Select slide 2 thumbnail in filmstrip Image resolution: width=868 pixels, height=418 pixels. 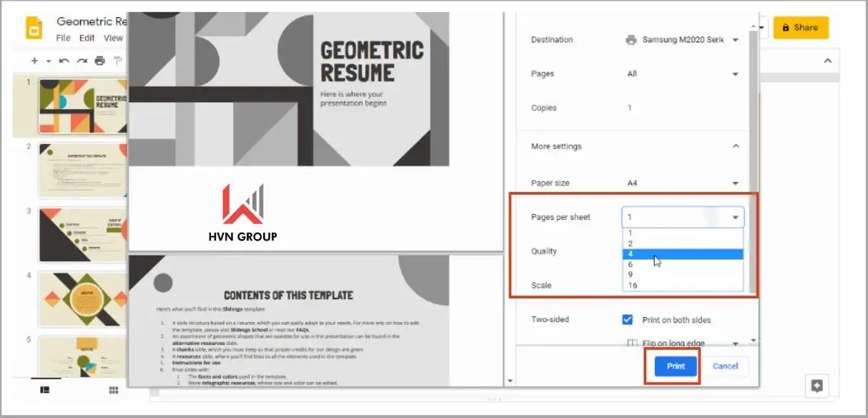coord(83,170)
